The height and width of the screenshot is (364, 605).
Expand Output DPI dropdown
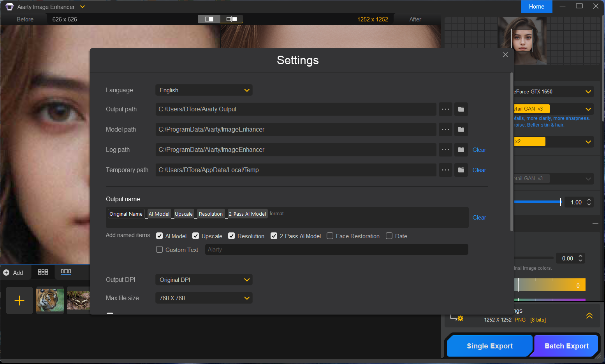click(204, 280)
